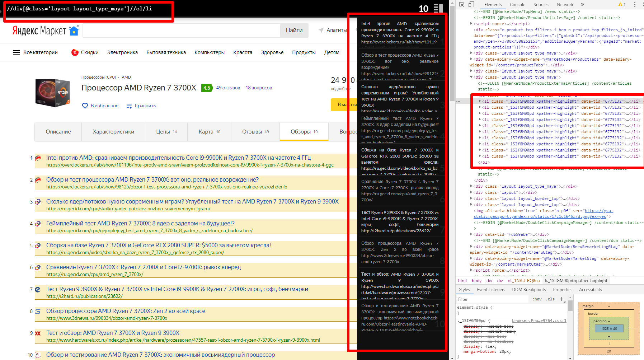Click the hamburger icon beside Все категории
The image size is (644, 360).
click(x=17, y=52)
